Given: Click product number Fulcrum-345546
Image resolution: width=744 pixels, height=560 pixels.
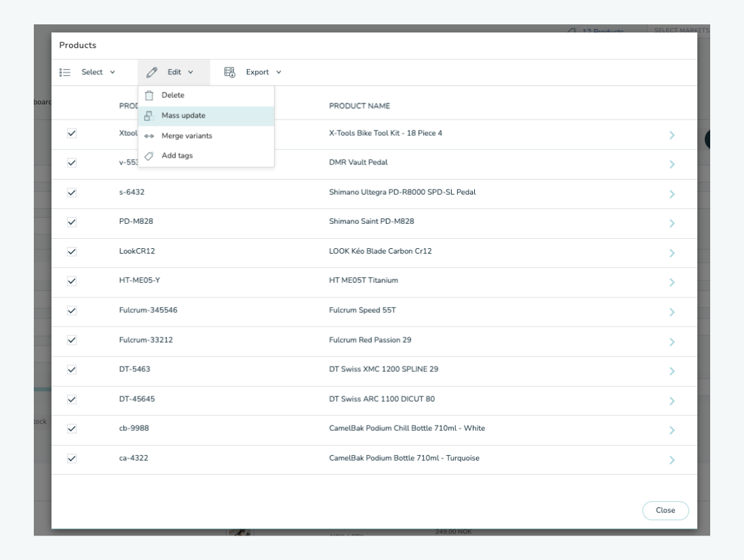Looking at the screenshot, I should pyautogui.click(x=148, y=310).
